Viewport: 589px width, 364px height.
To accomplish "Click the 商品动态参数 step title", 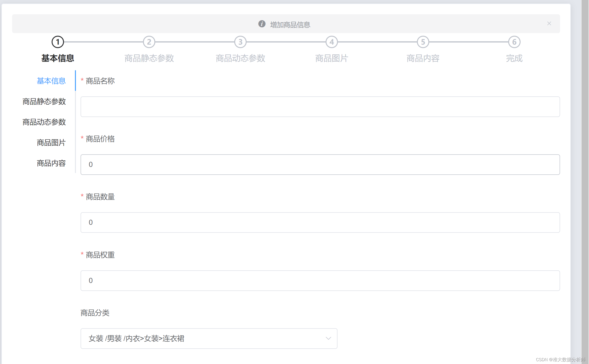I will 240,58.
